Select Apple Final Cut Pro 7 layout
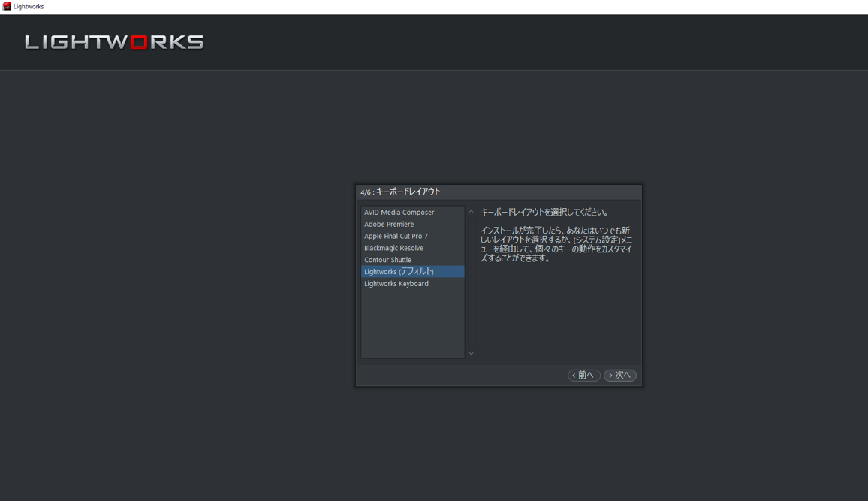This screenshot has height=501, width=868. (x=412, y=236)
